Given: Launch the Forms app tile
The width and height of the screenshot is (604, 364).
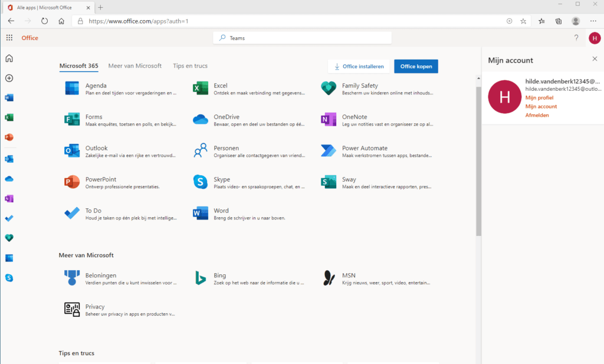Looking at the screenshot, I should click(x=120, y=120).
